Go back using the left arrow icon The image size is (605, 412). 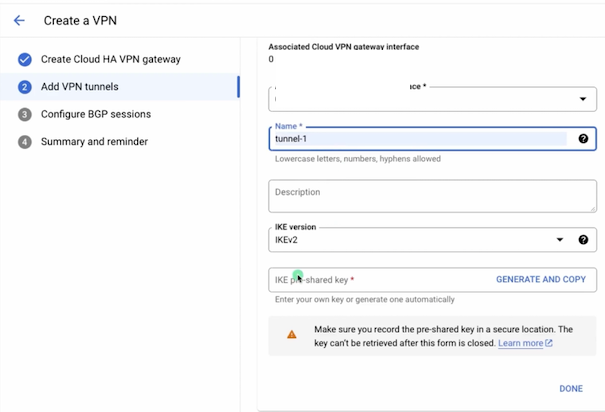point(19,20)
